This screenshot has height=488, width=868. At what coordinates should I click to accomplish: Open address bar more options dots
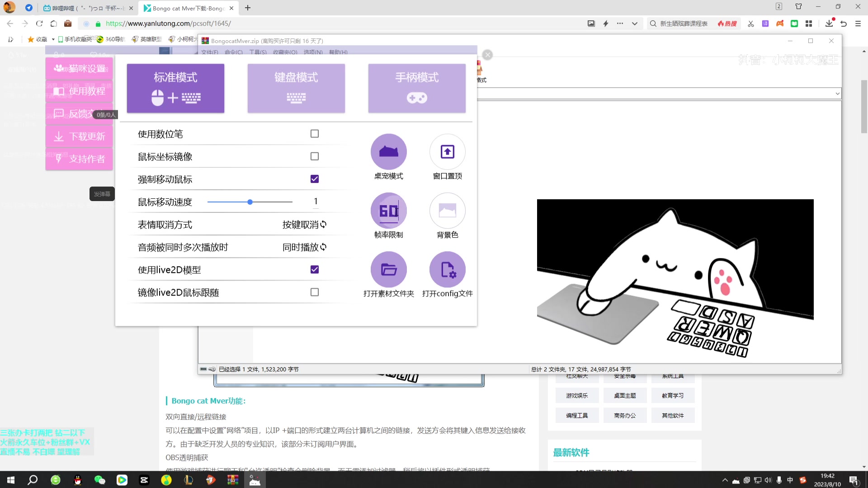[620, 23]
